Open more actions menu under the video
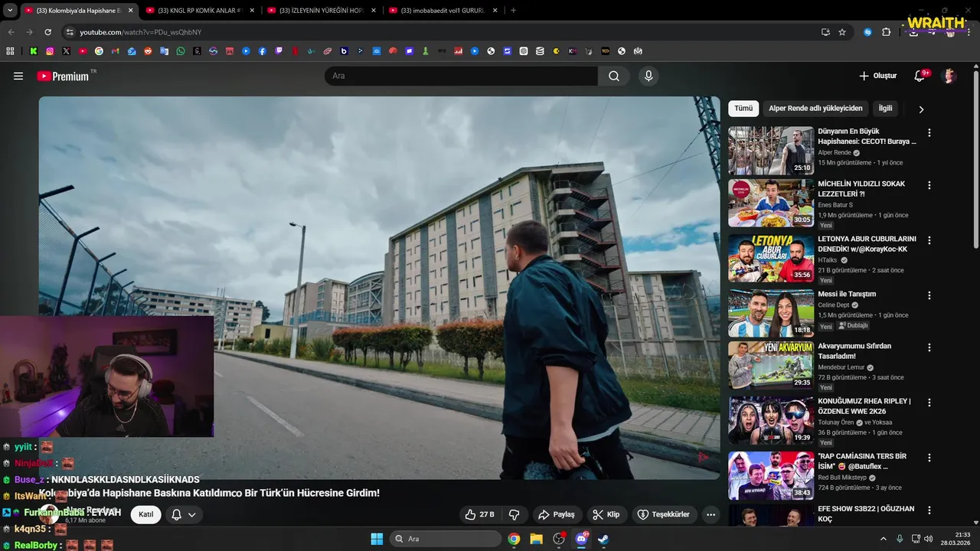The width and height of the screenshot is (980, 551). [x=710, y=514]
